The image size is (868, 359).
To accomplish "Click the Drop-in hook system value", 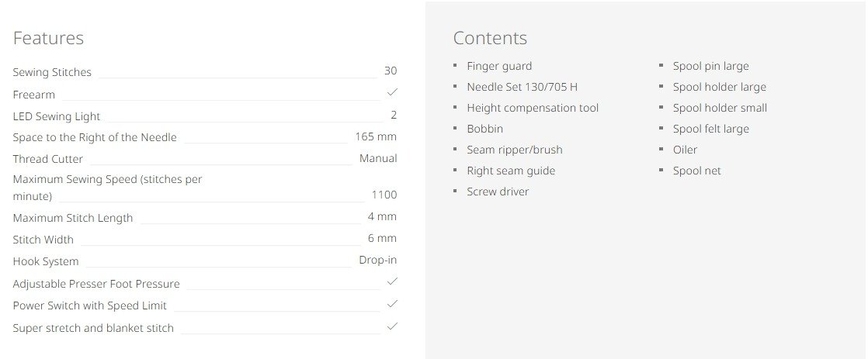I will [x=378, y=261].
